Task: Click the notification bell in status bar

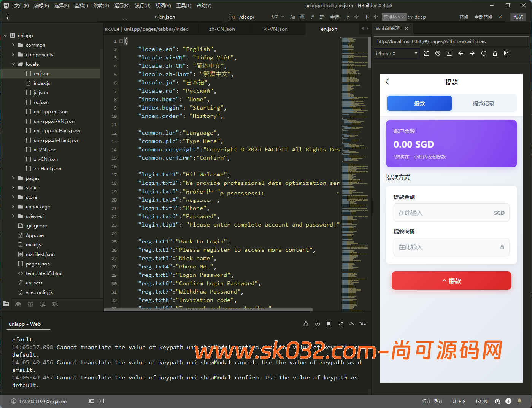Action: pos(519,401)
